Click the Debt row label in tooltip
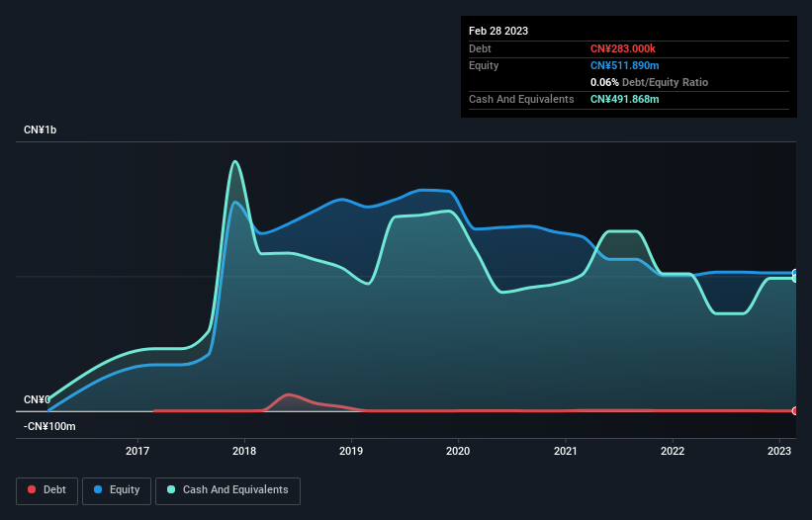 point(480,48)
